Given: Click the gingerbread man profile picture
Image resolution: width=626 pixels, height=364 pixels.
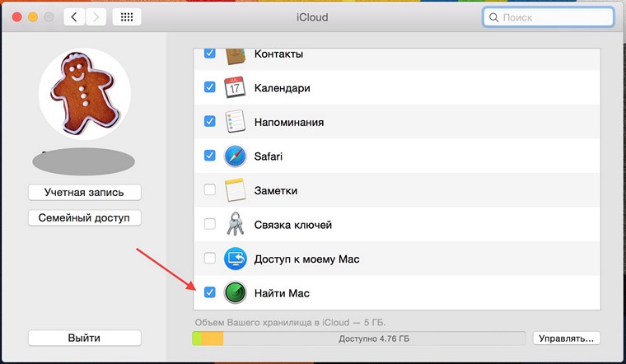Looking at the screenshot, I should coord(85,94).
